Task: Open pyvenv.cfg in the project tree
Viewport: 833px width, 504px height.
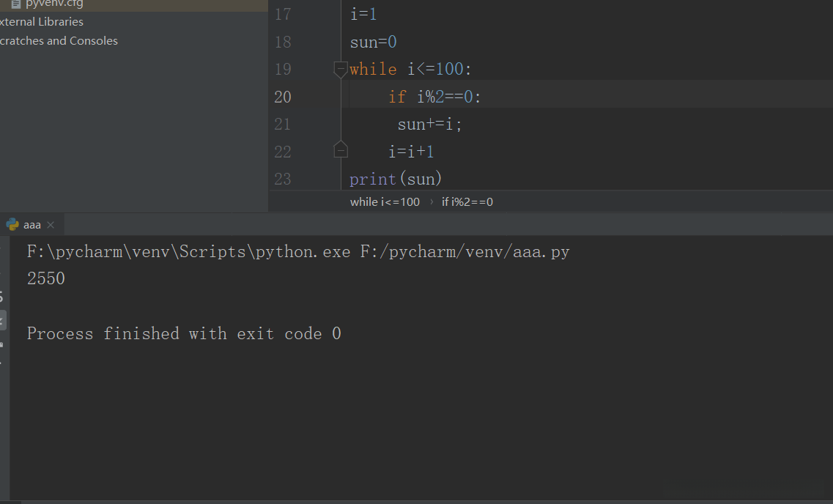Action: coord(54,4)
